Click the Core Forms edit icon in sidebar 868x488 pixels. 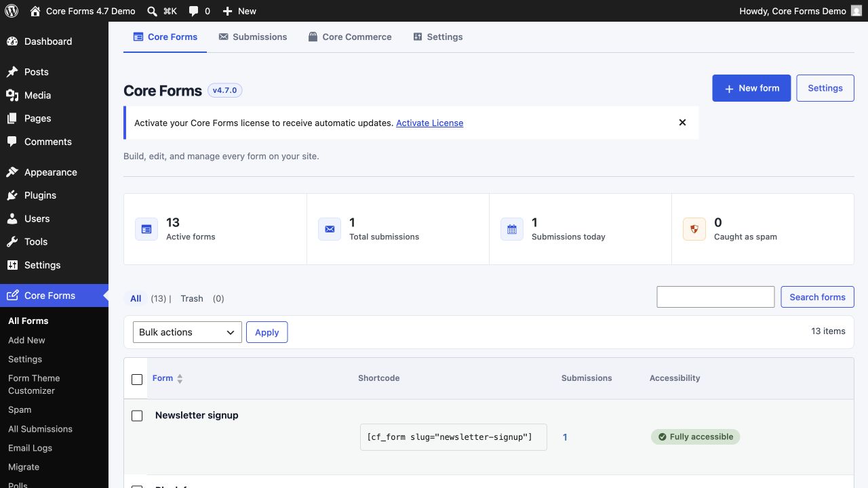coord(12,296)
